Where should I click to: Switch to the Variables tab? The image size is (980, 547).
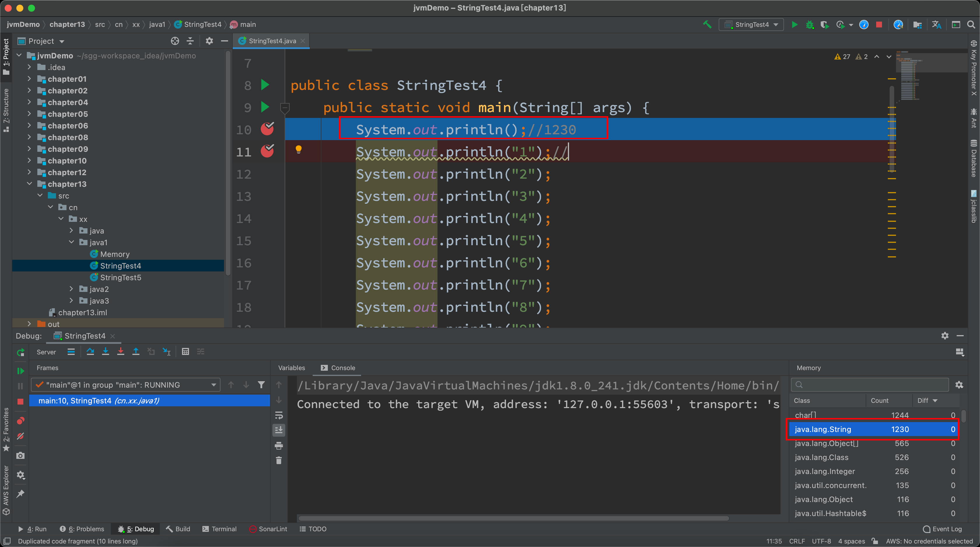click(291, 368)
